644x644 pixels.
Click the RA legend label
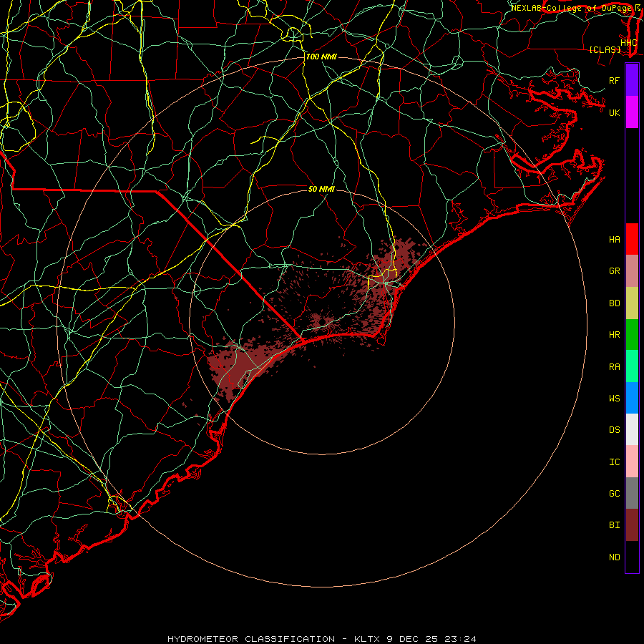click(x=614, y=366)
